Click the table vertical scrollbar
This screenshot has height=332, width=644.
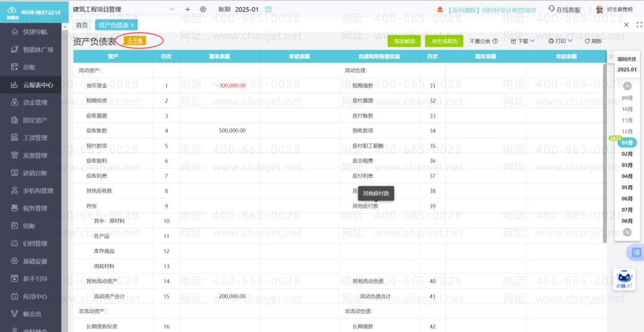point(605,153)
